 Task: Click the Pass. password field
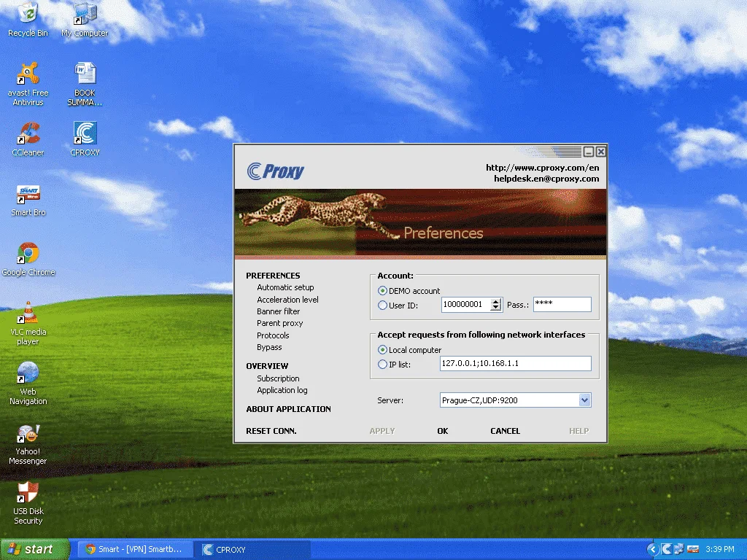coord(562,305)
